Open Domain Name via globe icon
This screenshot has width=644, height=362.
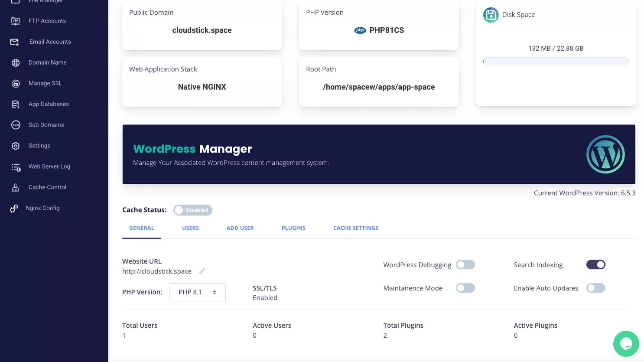tap(16, 63)
